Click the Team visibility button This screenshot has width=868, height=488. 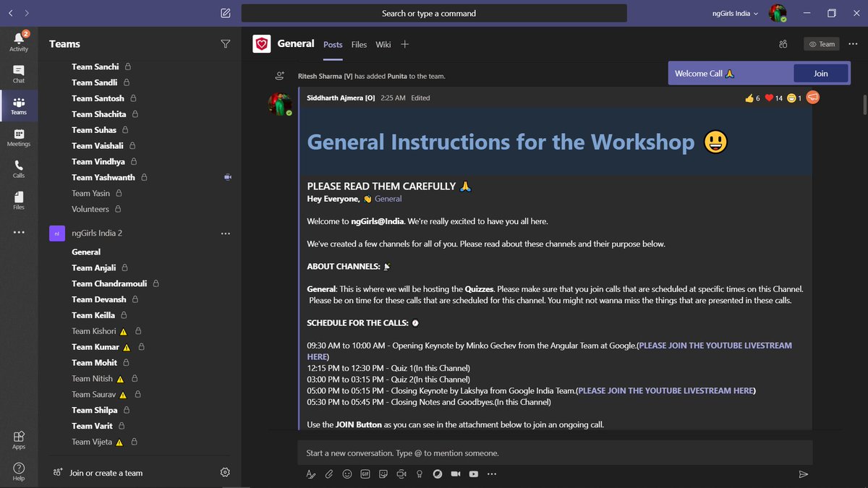click(x=822, y=44)
